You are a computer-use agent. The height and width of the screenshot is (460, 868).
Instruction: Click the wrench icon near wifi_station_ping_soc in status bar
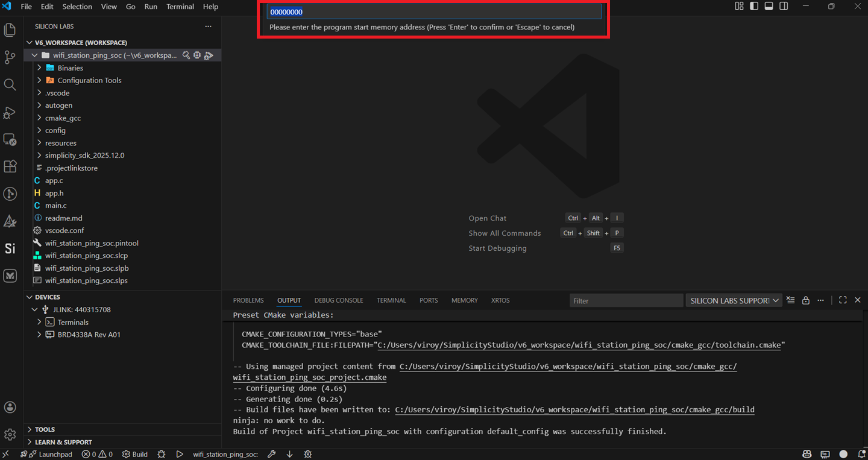coord(271,454)
